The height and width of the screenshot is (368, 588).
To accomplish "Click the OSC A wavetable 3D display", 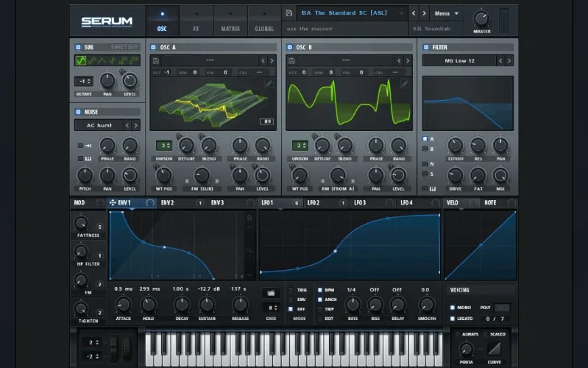I will click(x=213, y=104).
